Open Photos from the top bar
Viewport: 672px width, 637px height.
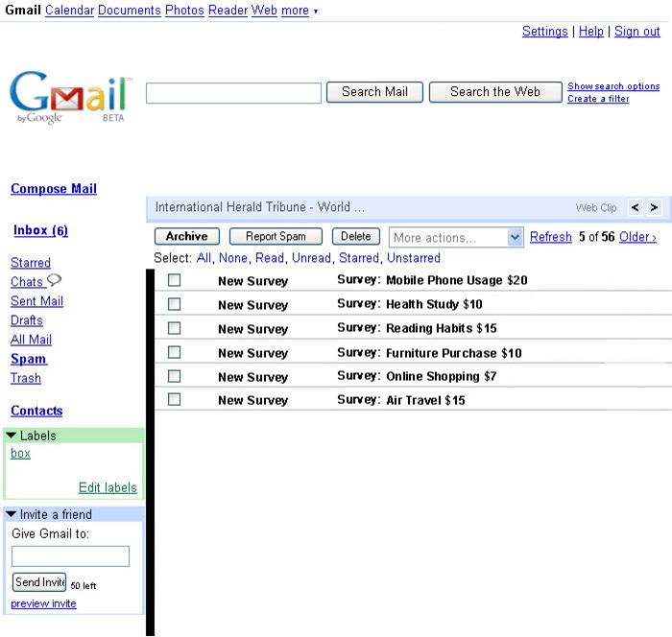[184, 10]
